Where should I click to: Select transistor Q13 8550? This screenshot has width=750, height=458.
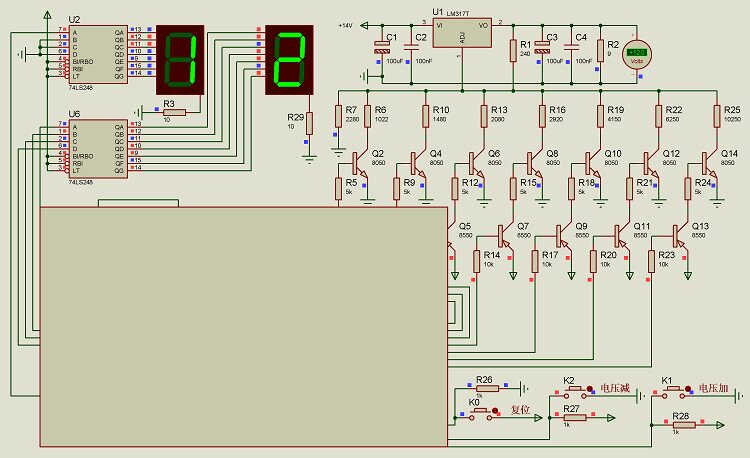(680, 236)
